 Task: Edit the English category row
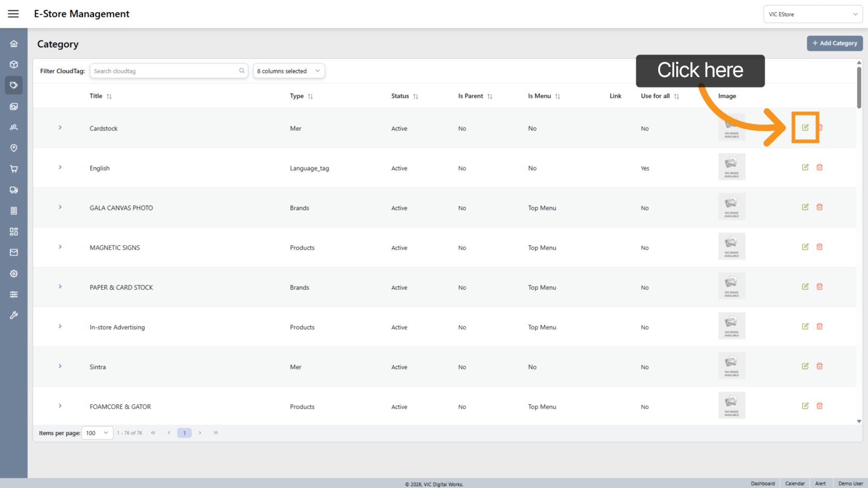point(805,167)
